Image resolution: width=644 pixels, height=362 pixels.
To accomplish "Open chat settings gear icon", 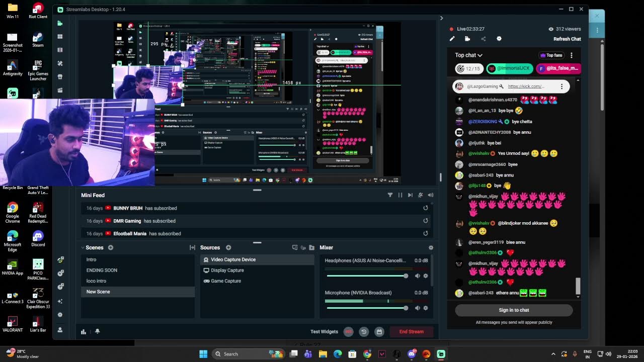I will point(499,39).
